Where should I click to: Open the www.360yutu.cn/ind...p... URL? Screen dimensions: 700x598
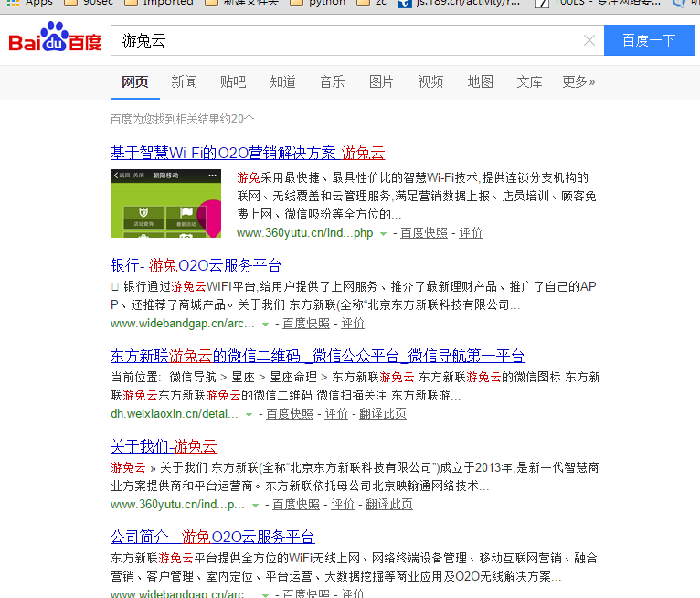[x=177, y=504]
